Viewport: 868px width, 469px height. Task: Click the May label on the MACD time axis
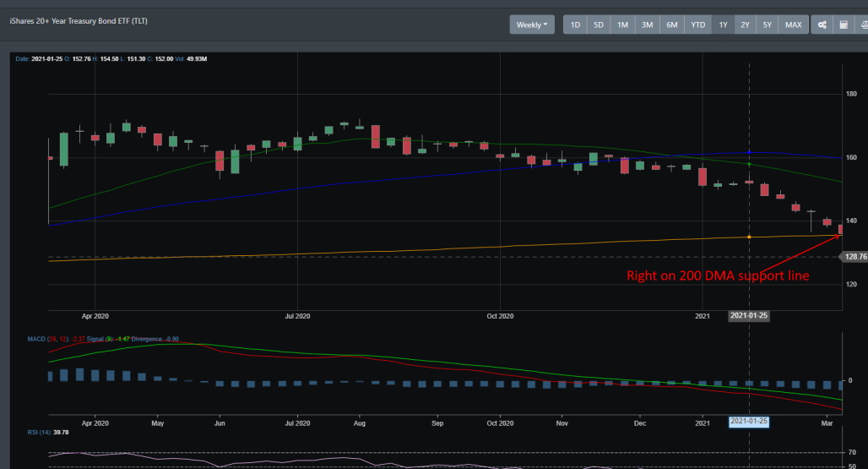158,423
